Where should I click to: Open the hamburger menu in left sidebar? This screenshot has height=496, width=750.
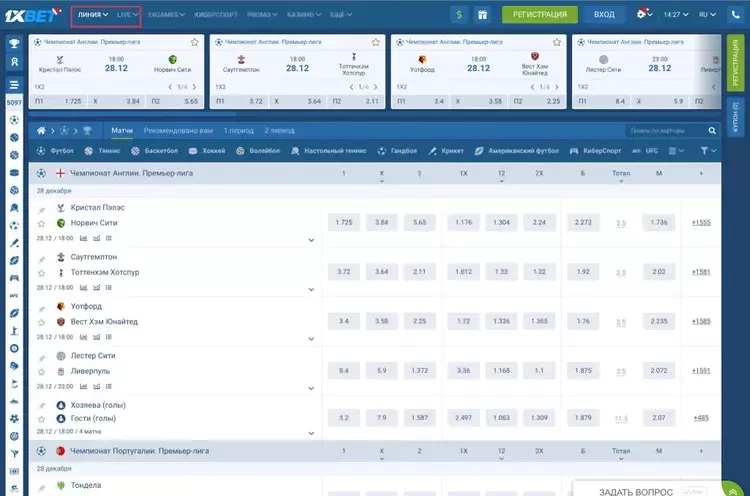14,85
